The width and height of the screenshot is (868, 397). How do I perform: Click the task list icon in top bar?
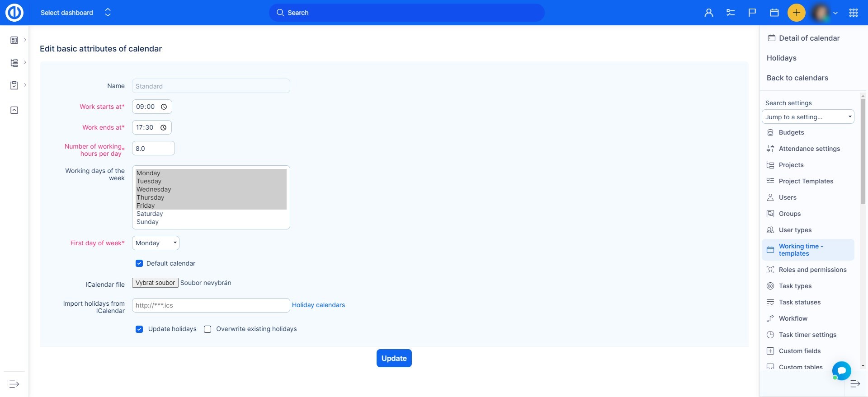[730, 13]
